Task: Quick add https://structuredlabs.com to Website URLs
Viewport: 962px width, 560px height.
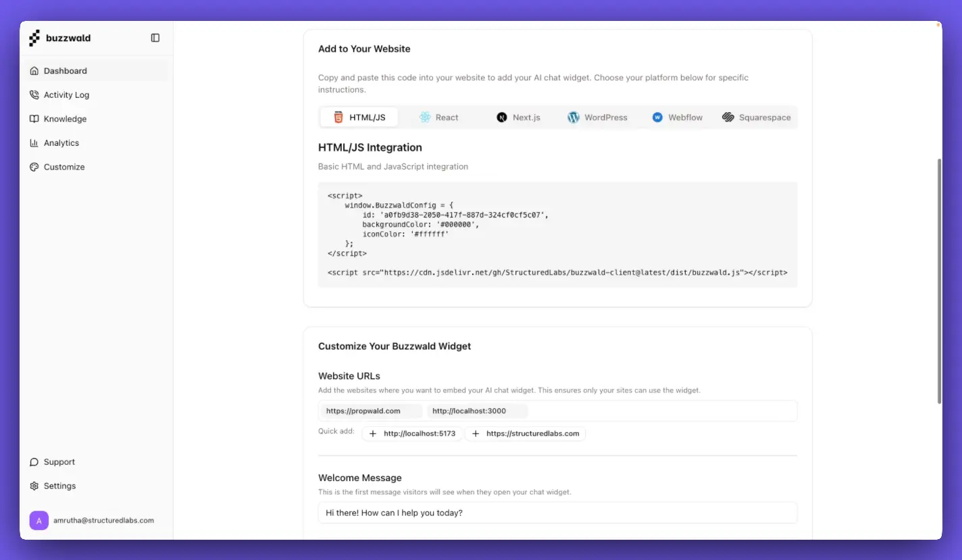Action: [525, 433]
